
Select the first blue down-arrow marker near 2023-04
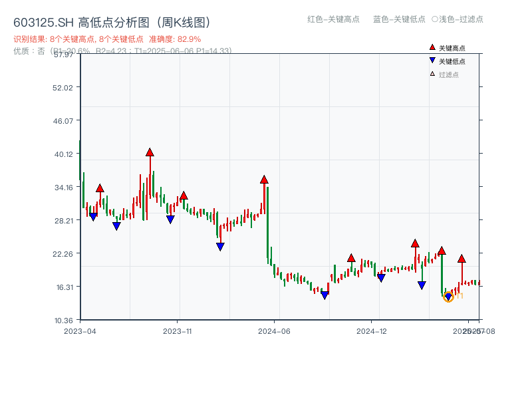pyautogui.click(x=94, y=215)
